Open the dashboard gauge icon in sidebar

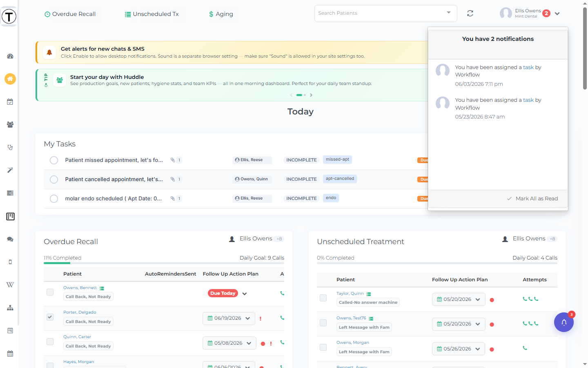coord(10,56)
